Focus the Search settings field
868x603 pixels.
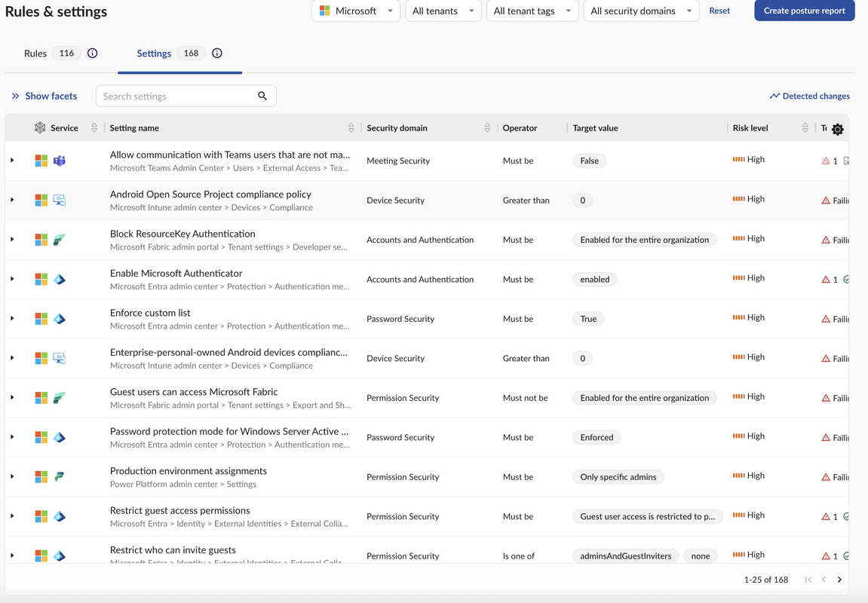click(186, 96)
